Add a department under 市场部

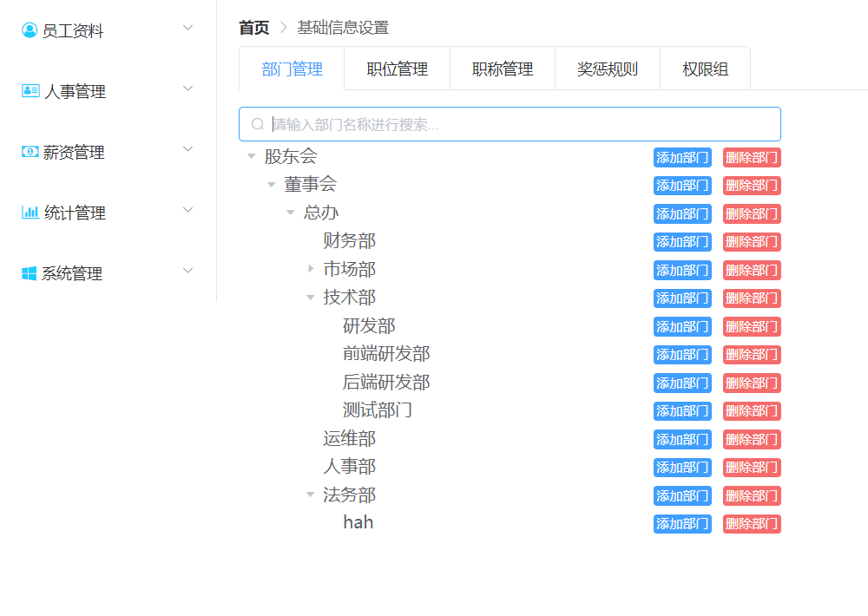coord(682,270)
